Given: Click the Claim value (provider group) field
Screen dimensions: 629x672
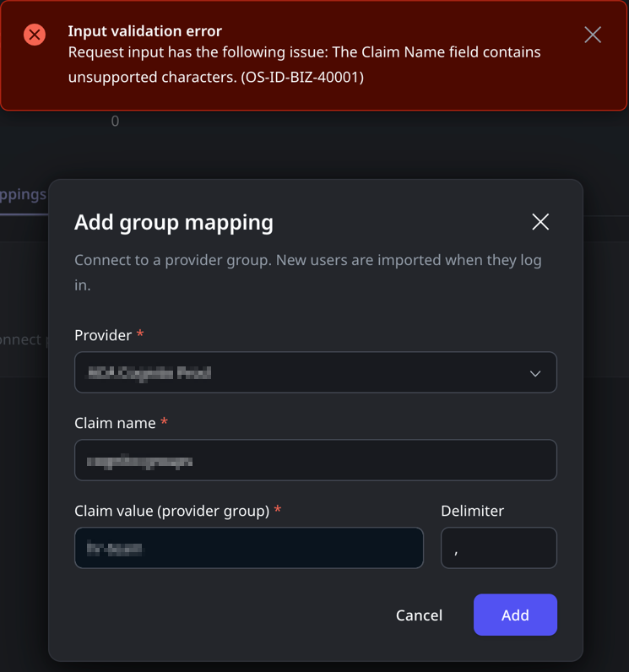Looking at the screenshot, I should click(x=248, y=548).
